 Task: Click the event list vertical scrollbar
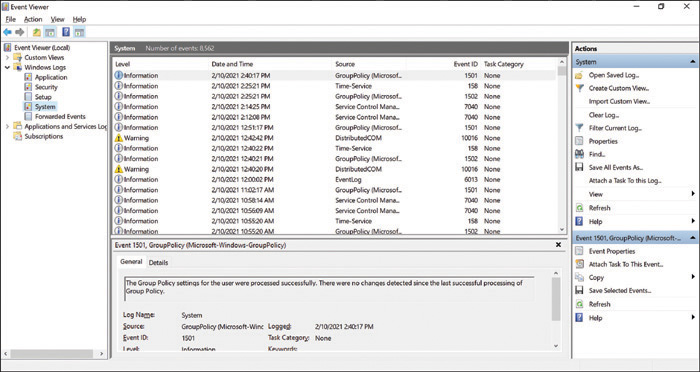pos(562,146)
